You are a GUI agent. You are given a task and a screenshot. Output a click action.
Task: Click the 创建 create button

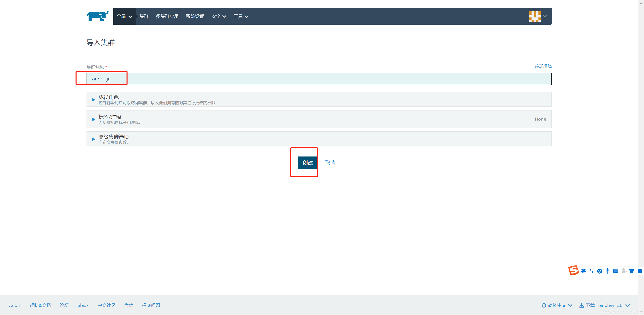click(x=308, y=163)
